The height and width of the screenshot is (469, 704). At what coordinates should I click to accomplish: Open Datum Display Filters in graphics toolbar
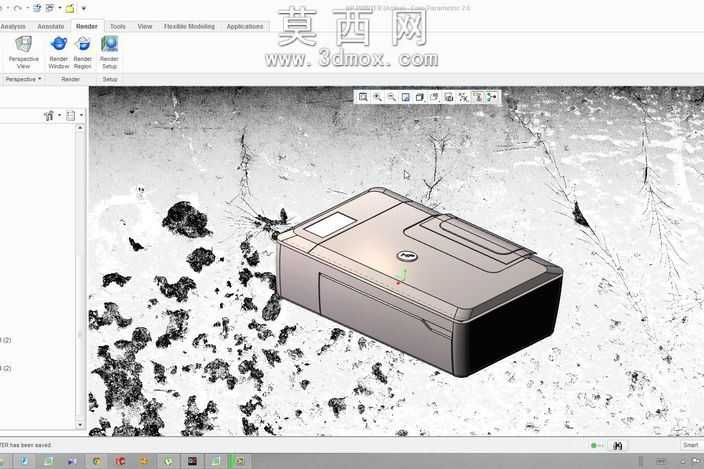pyautogui.click(x=463, y=97)
